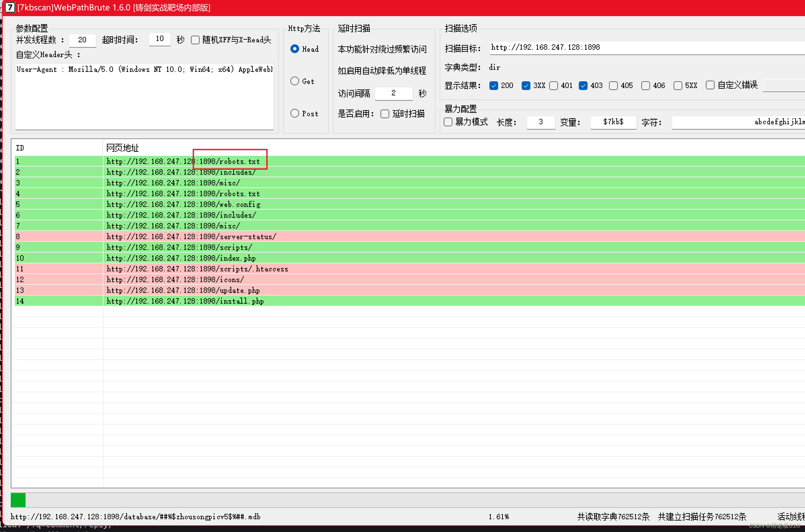Image resolution: width=805 pixels, height=532 pixels.
Task: Select row 14 install.php result
Action: [410, 301]
